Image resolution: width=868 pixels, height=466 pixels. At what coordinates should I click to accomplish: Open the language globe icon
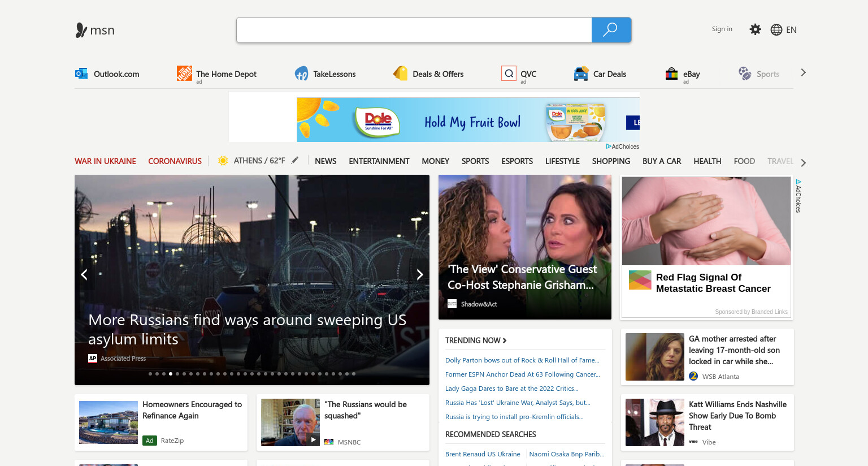(776, 30)
